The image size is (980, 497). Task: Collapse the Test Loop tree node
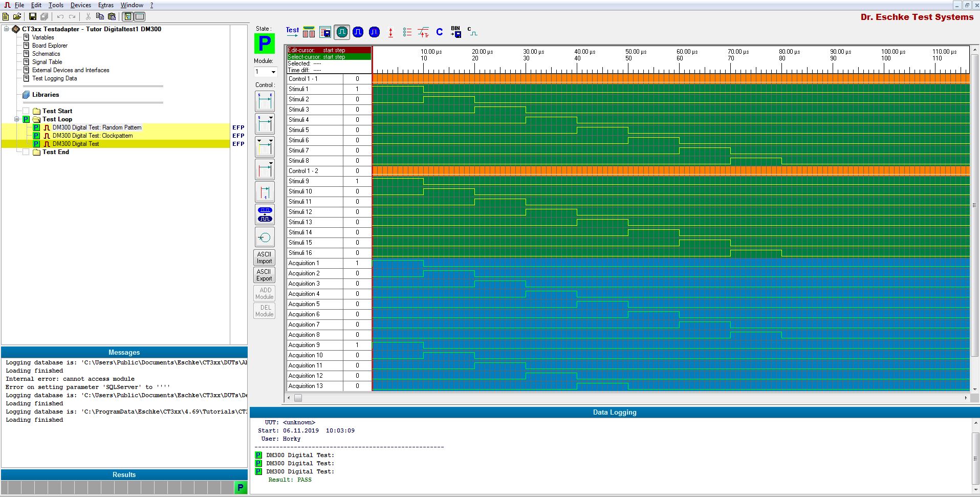pyautogui.click(x=17, y=119)
